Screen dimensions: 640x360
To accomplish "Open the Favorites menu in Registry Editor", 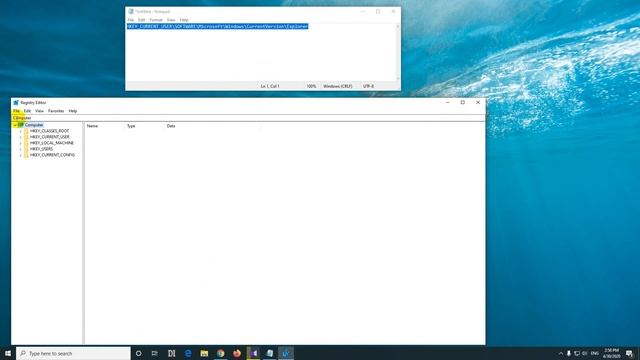I will click(56, 111).
